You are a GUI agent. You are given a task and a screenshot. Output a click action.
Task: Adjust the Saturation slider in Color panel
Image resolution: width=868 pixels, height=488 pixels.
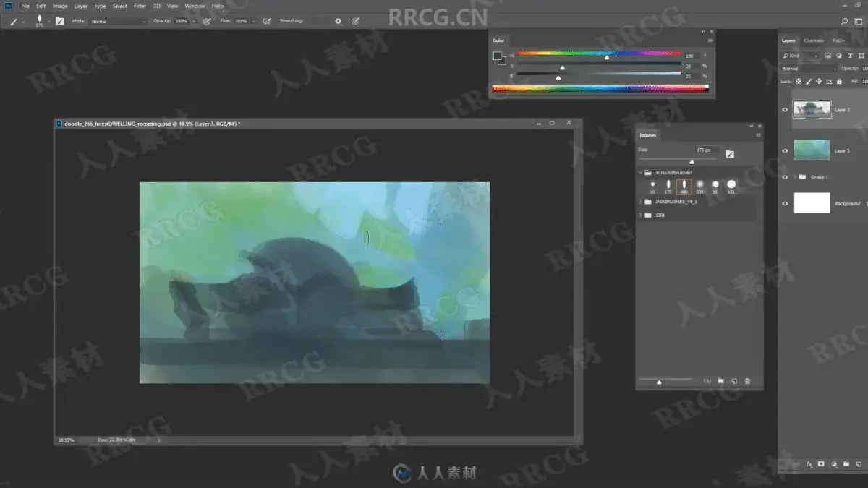[x=599, y=65]
